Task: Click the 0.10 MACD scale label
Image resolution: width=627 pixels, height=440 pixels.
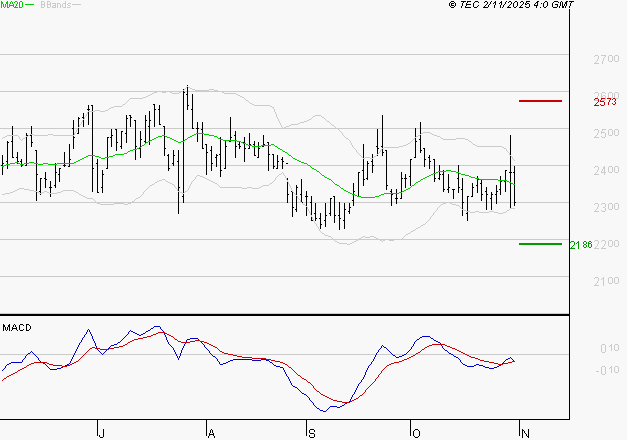Action: (x=610, y=348)
